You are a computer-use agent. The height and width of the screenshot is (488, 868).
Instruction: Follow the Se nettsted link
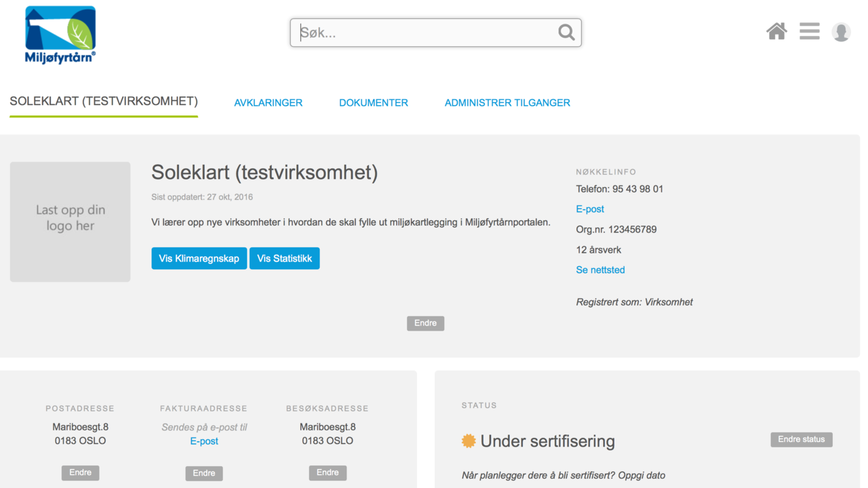coord(600,270)
